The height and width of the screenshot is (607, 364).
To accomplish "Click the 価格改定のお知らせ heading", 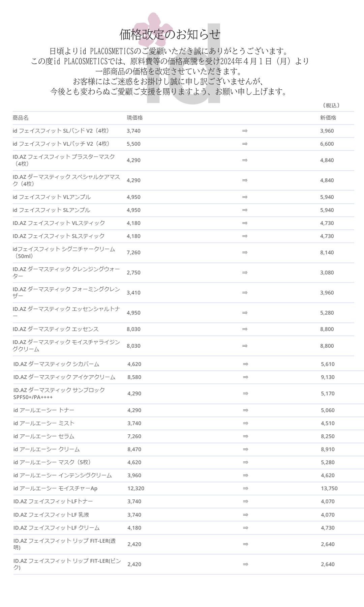I will tap(170, 34).
